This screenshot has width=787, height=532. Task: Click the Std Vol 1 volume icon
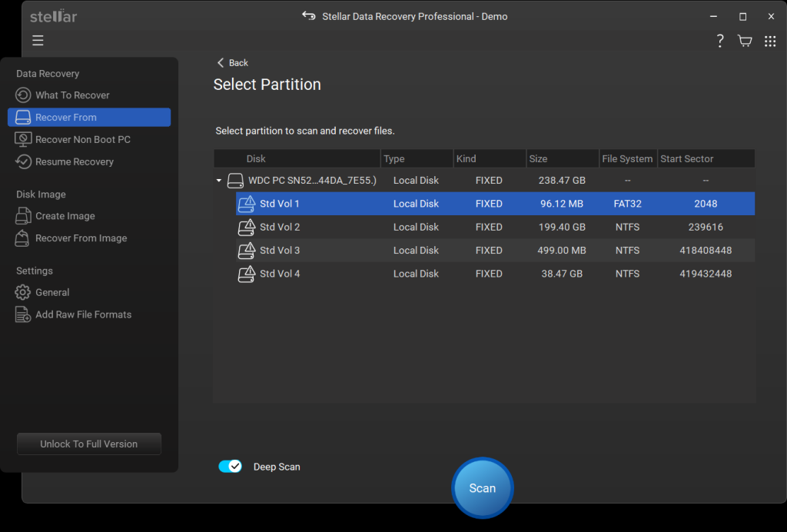click(247, 204)
